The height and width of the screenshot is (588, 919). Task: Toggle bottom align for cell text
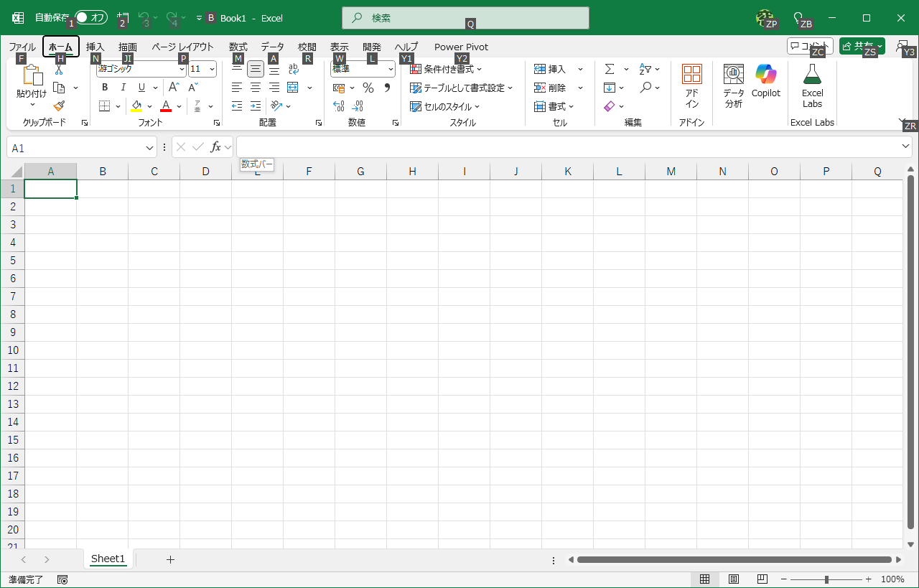274,69
